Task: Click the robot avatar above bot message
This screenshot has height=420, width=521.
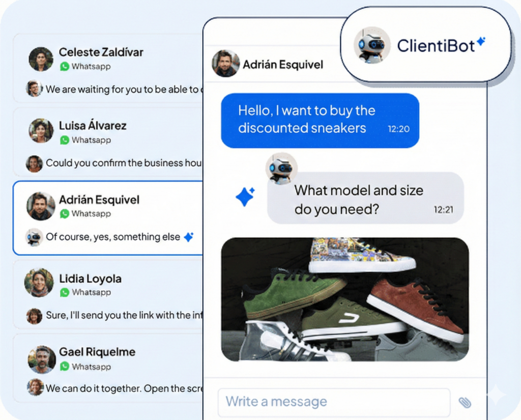Action: coord(281,169)
